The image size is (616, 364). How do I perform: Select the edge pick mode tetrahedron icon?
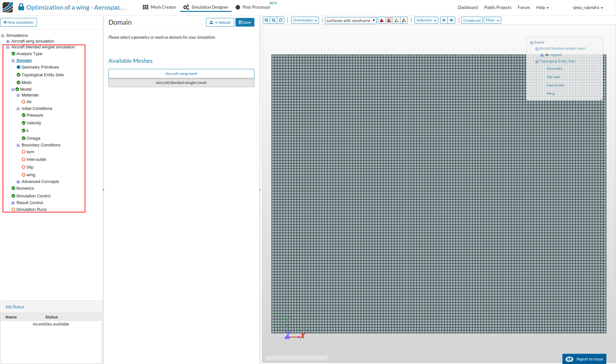(x=397, y=21)
